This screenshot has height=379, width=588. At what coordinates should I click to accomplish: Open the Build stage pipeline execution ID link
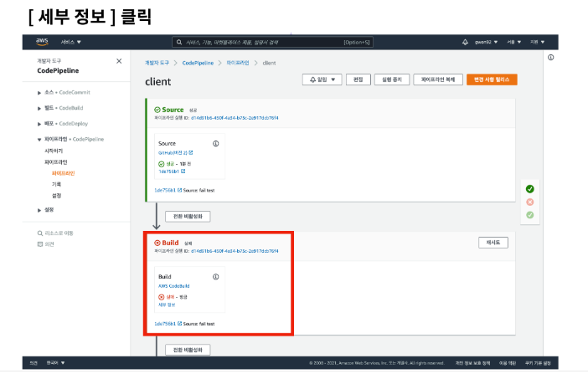click(235, 251)
